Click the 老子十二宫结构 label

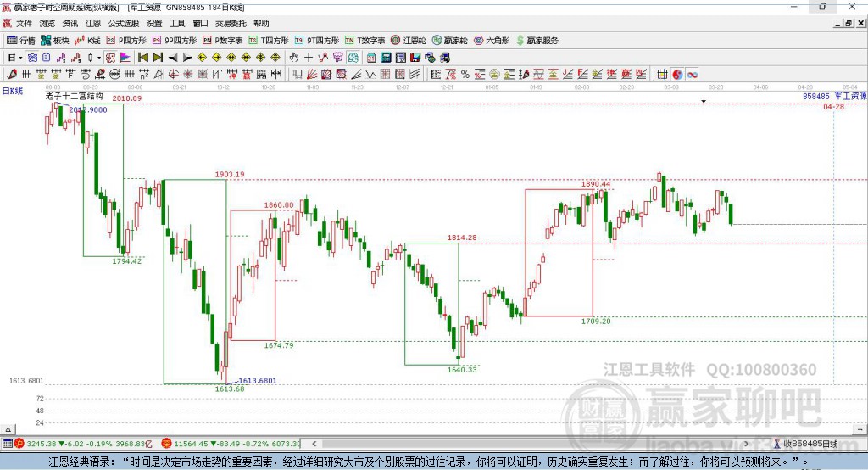pos(75,96)
